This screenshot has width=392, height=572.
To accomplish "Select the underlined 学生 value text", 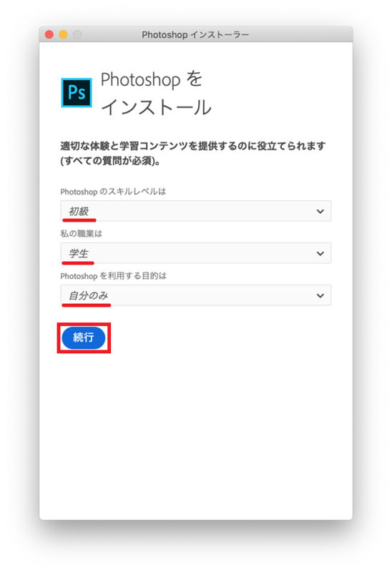I will (79, 254).
